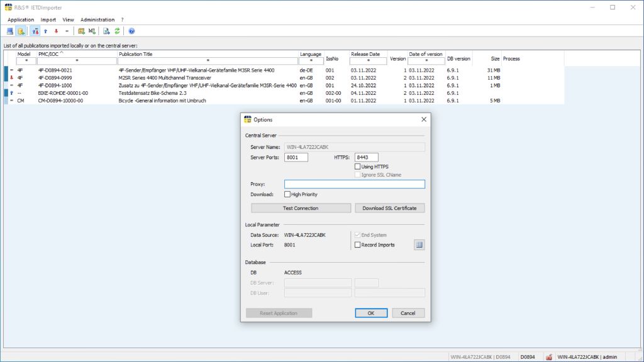
Task: Select the row CM-D0894-10000-00
Action: (284, 101)
